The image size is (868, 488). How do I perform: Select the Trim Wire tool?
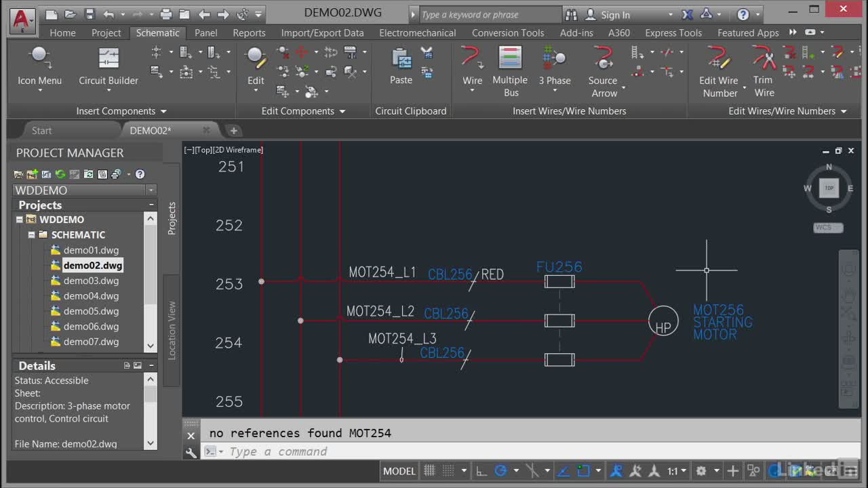(x=764, y=71)
